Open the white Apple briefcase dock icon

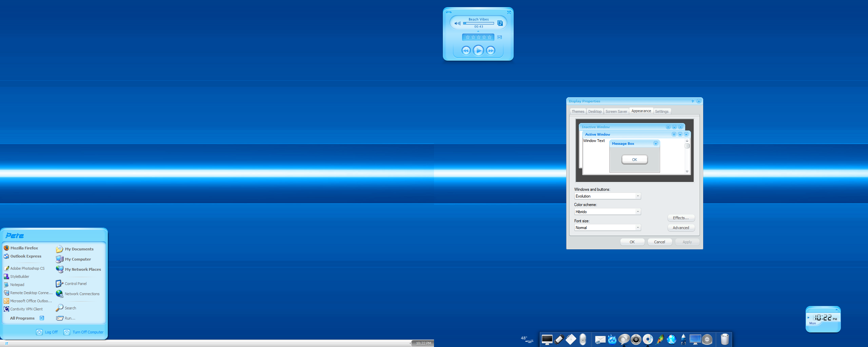point(571,339)
